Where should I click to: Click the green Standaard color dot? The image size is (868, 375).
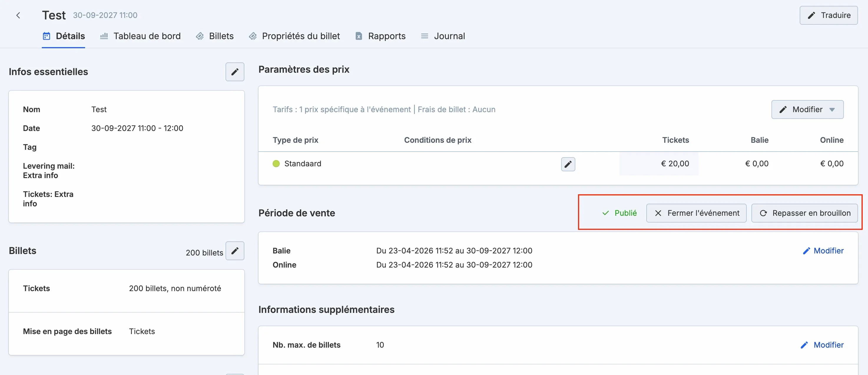(x=276, y=164)
